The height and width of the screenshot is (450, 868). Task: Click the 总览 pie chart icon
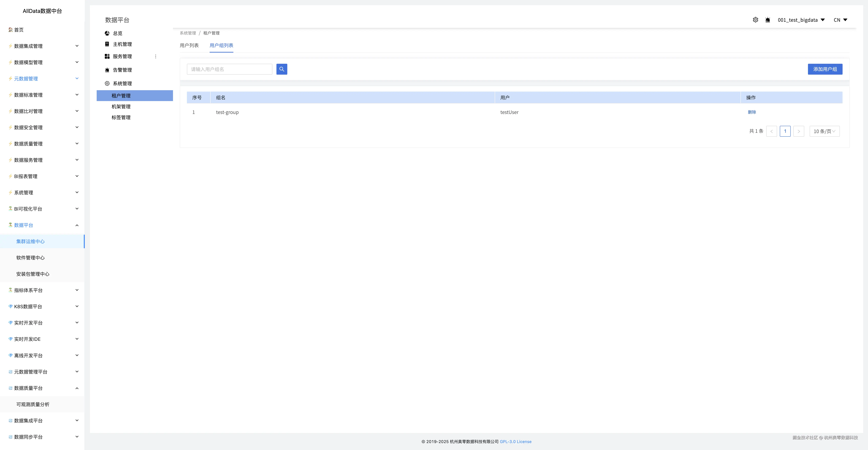(107, 33)
